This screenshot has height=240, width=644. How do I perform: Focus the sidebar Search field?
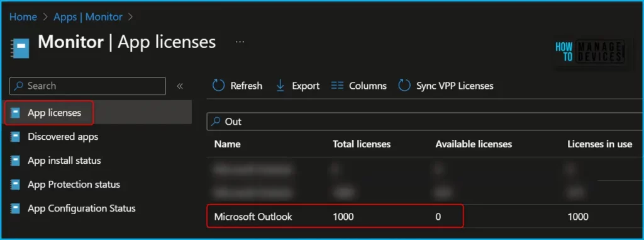pos(87,86)
